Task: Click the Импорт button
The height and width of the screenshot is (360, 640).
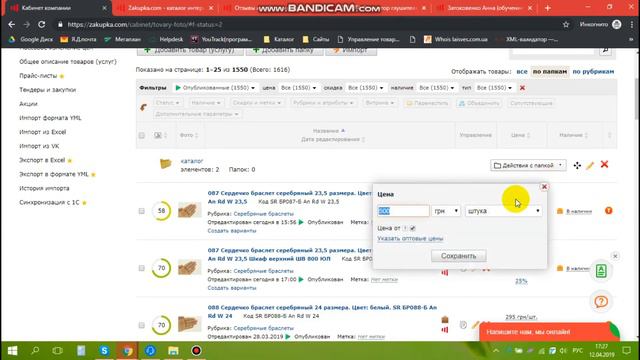Action: (x=351, y=51)
